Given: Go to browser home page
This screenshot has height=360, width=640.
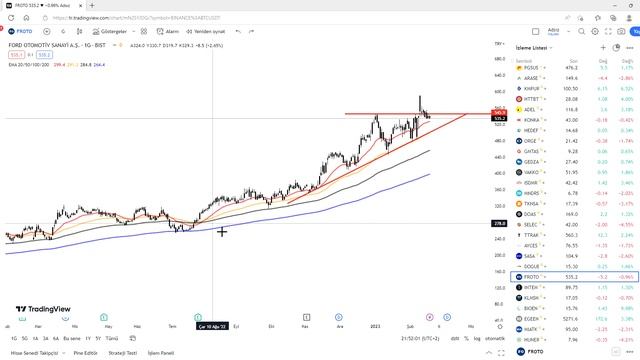Looking at the screenshot, I should 27,18.
